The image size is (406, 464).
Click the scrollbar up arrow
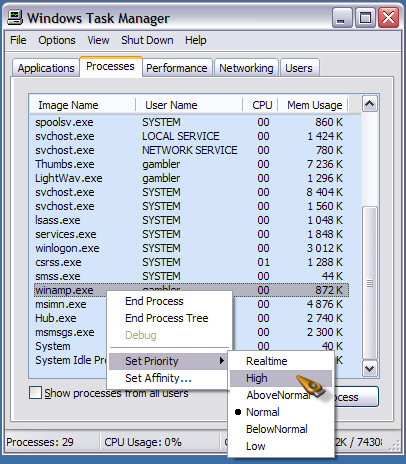pyautogui.click(x=369, y=104)
